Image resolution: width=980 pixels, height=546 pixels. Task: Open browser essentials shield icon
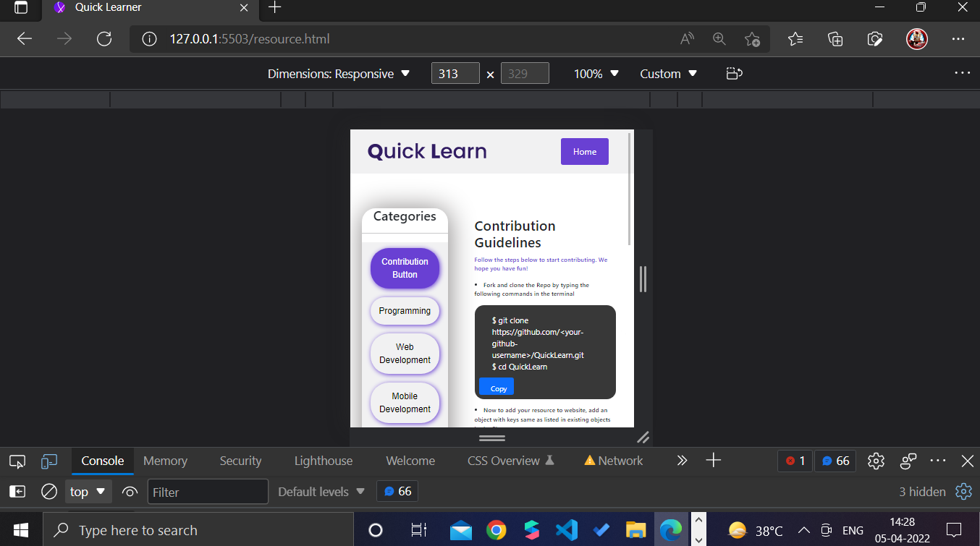click(x=875, y=39)
